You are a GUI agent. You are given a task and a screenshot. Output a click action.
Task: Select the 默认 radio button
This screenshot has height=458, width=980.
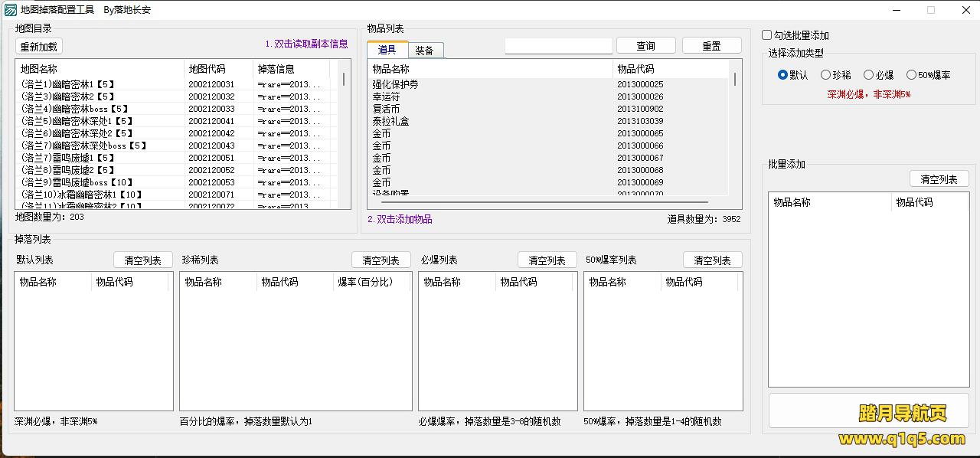[x=782, y=75]
